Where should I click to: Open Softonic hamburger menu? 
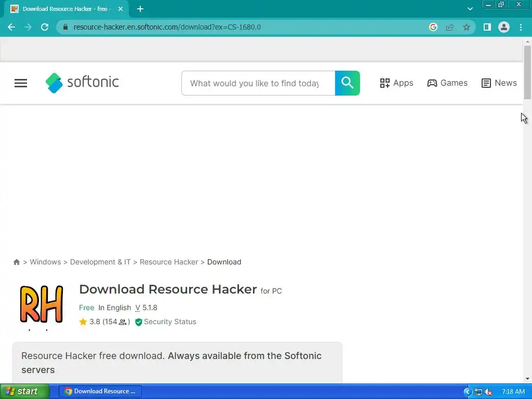21,83
